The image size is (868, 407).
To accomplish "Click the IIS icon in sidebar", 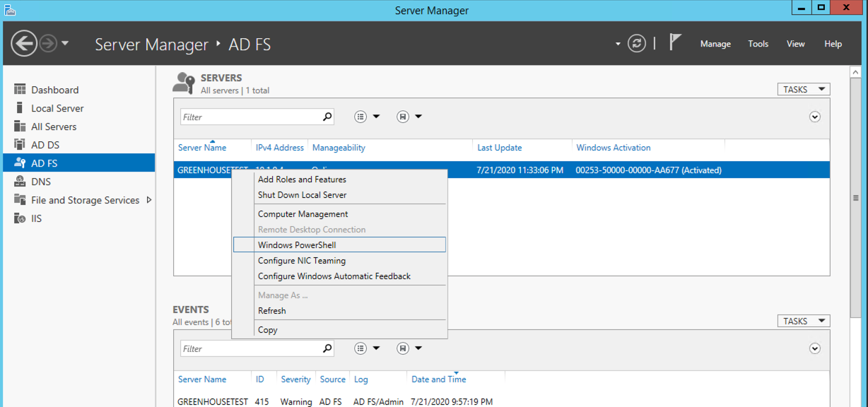I will [20, 218].
